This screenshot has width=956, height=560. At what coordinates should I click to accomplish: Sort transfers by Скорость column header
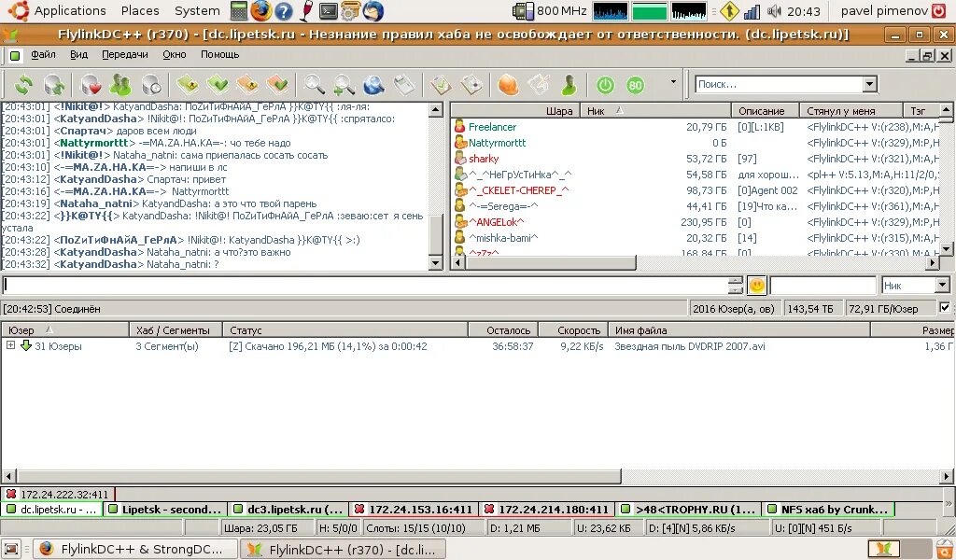click(x=573, y=329)
